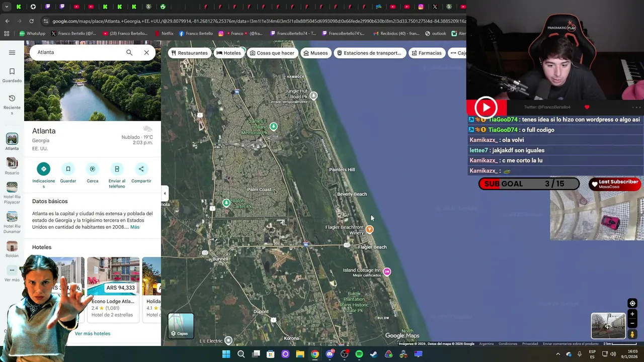
Task: Collapse the side panel arrow
Action: [x=165, y=193]
